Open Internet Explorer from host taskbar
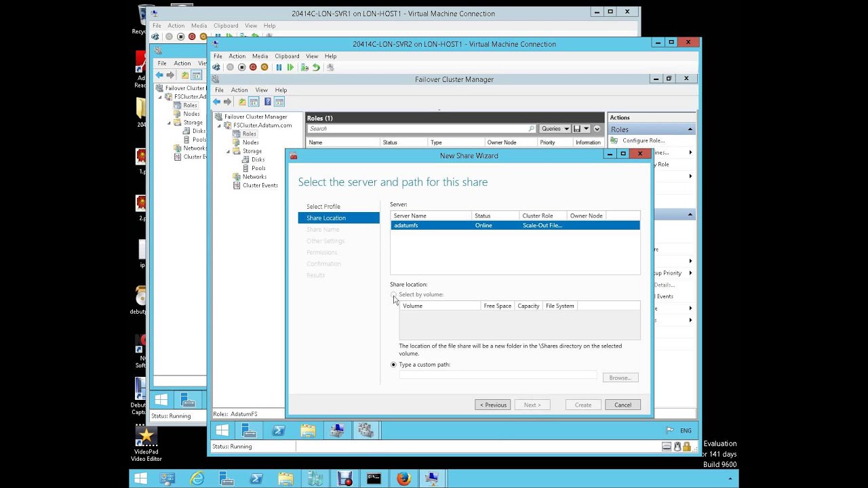This screenshot has width=868, height=488. pyautogui.click(x=197, y=479)
